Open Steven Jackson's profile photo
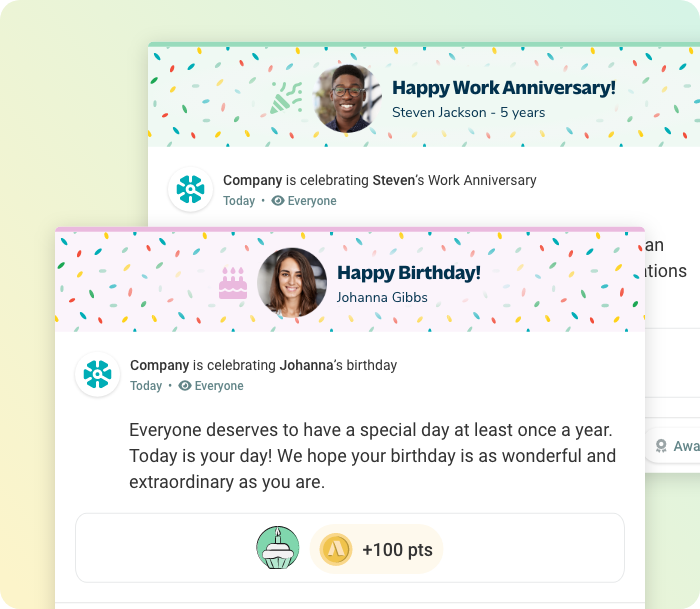Image resolution: width=700 pixels, height=609 pixels. coord(348,98)
